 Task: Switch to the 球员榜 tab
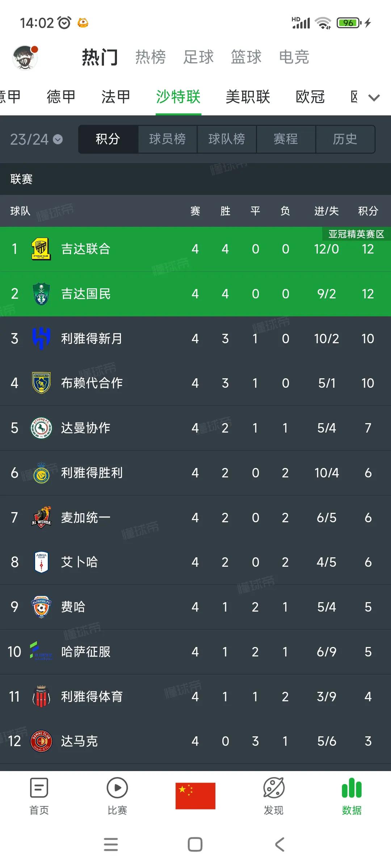167,139
